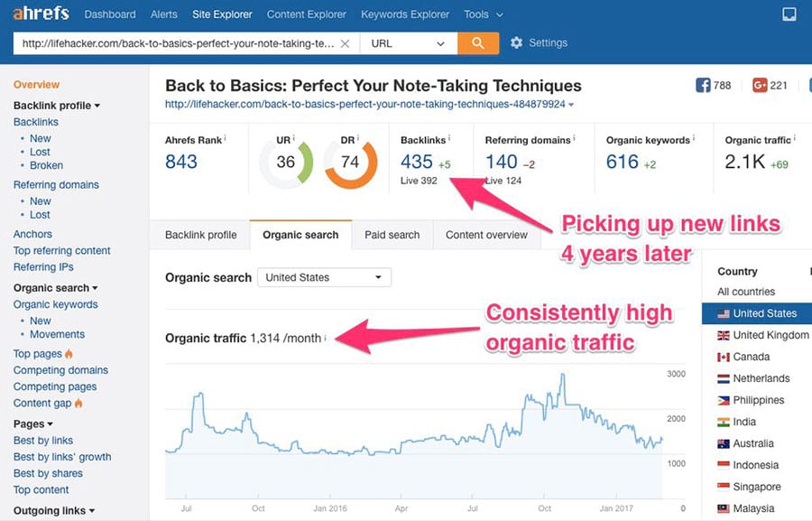Open Referring IPs link
The image size is (812, 521).
[x=43, y=267]
